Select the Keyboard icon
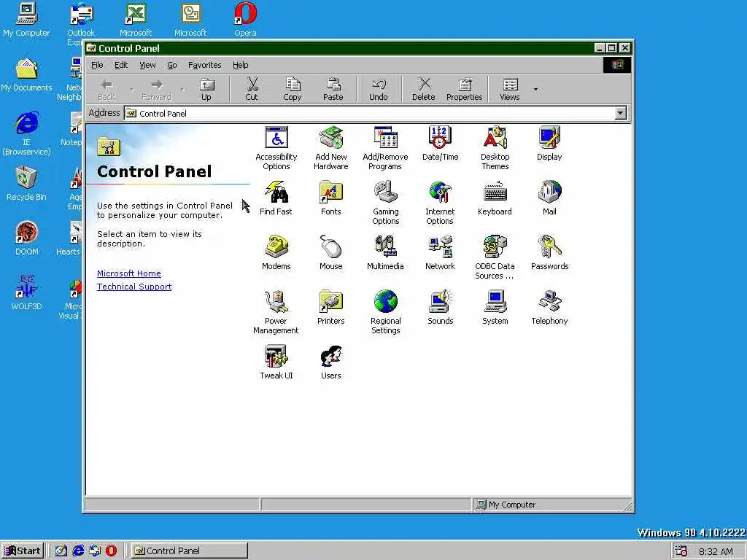 (x=495, y=198)
